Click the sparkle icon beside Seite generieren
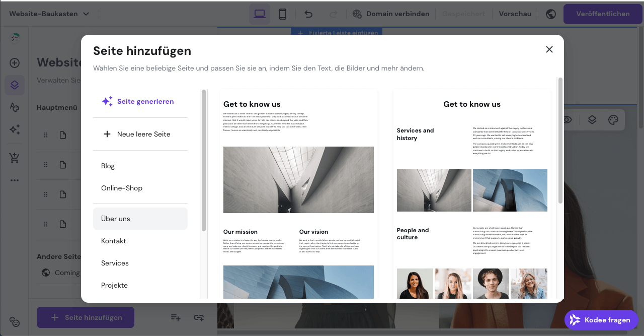Screen dimensions: 644x336 click(107, 101)
